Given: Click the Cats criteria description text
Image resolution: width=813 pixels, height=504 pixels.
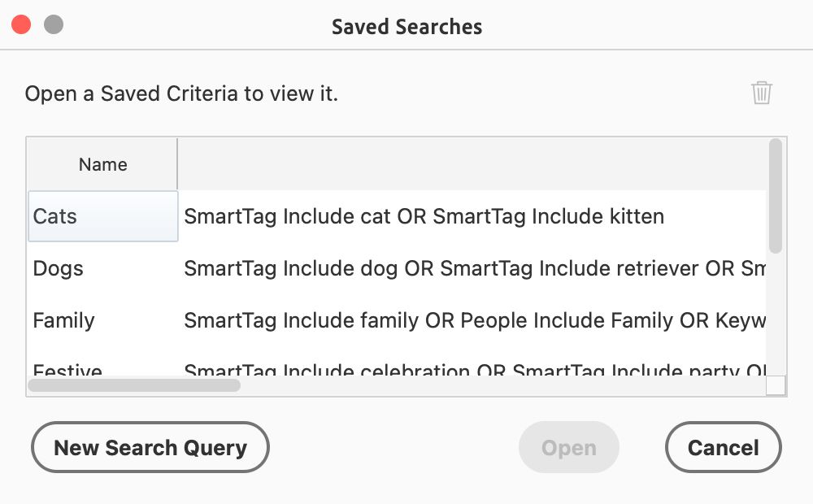Looking at the screenshot, I should point(424,216).
